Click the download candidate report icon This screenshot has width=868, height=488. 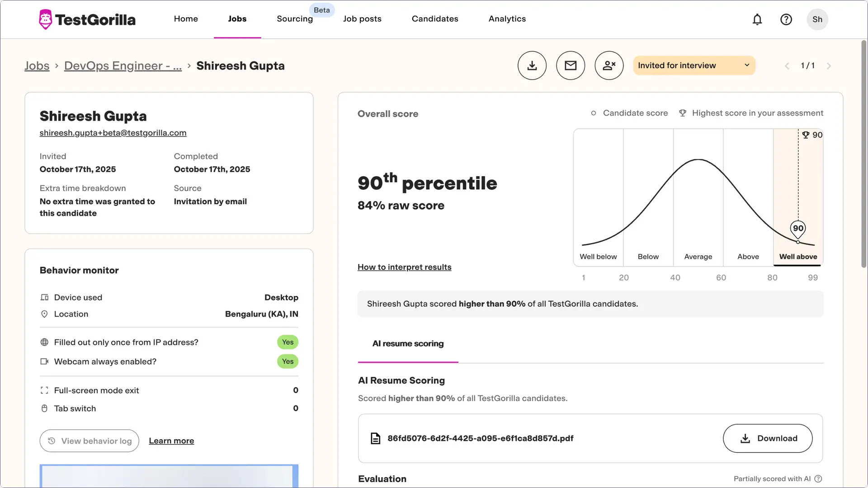(x=532, y=65)
